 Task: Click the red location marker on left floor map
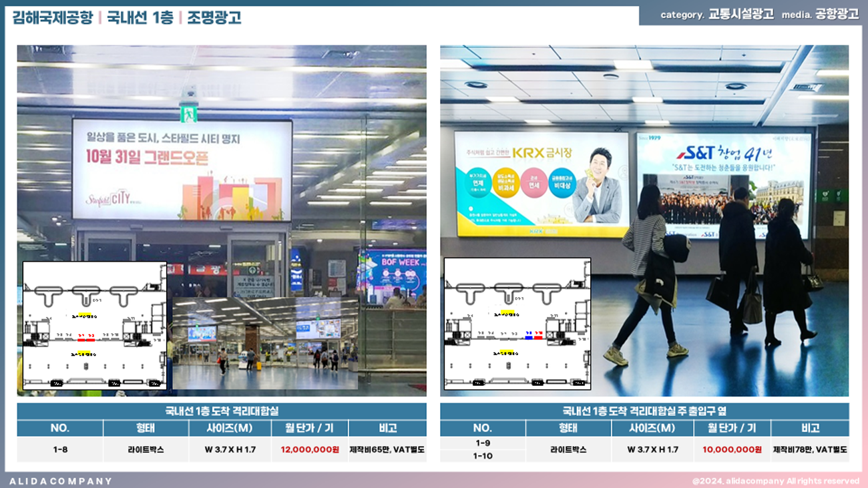[x=86, y=337]
